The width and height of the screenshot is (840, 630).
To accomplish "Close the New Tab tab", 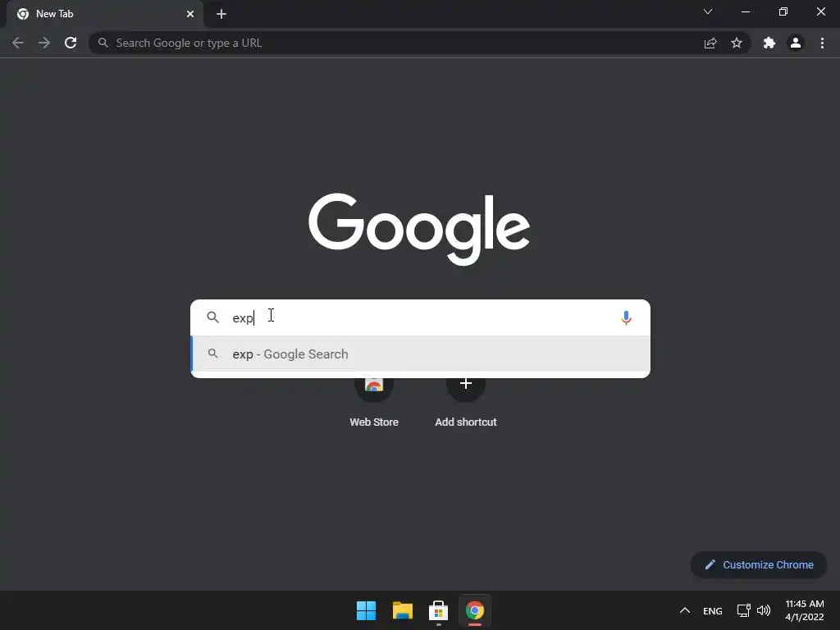I will point(190,14).
